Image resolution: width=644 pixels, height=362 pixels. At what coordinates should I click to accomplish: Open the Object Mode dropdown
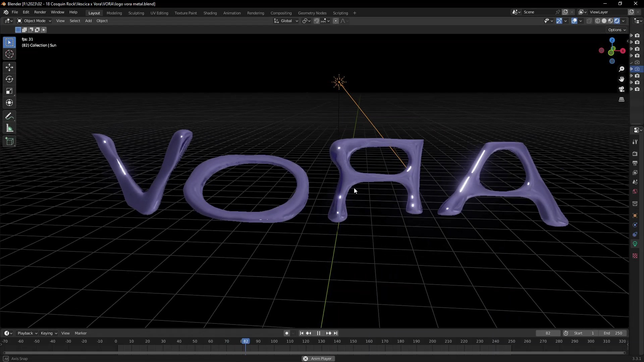point(34,21)
